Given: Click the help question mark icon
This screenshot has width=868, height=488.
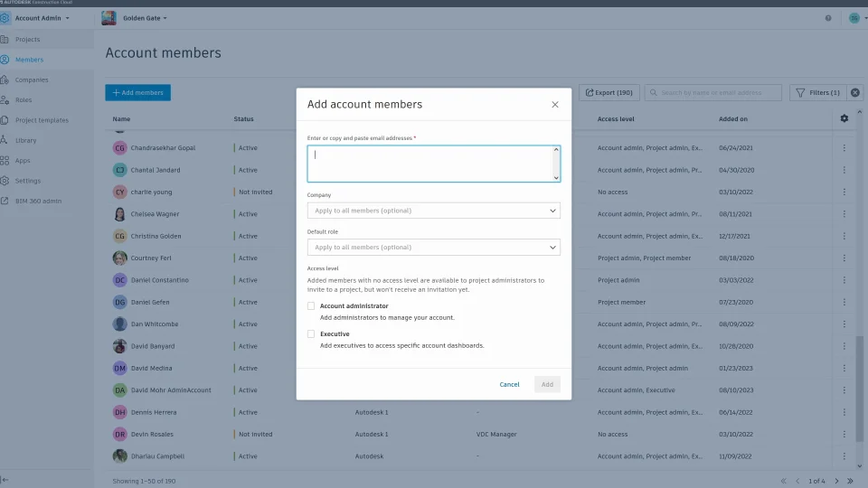Looking at the screenshot, I should 828,18.
